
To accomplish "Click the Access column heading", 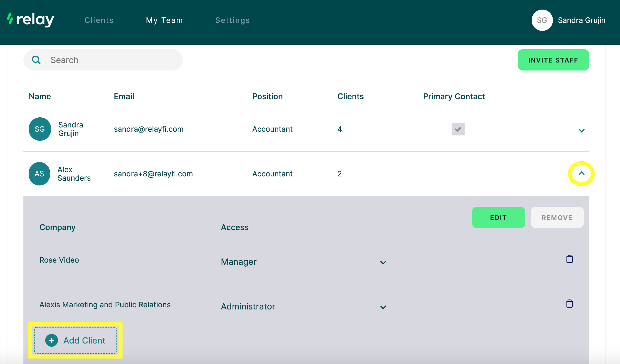I will pos(235,227).
